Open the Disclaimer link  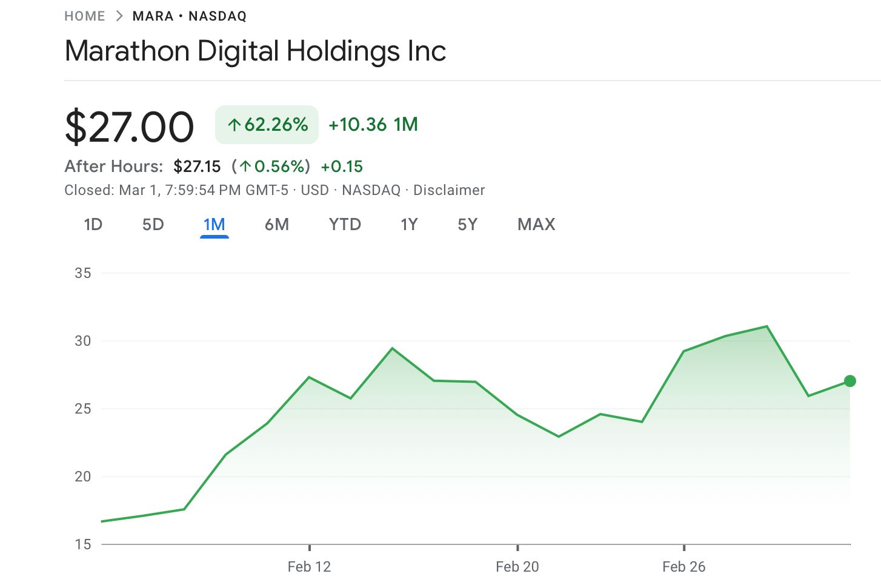tap(449, 190)
